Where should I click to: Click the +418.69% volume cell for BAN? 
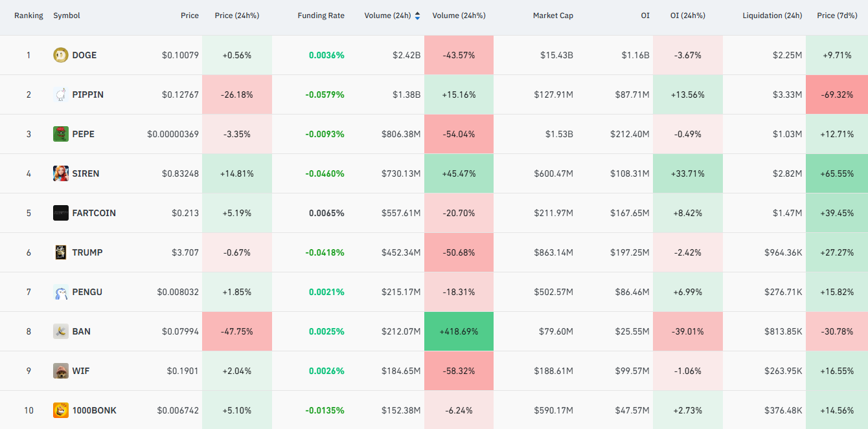click(459, 331)
